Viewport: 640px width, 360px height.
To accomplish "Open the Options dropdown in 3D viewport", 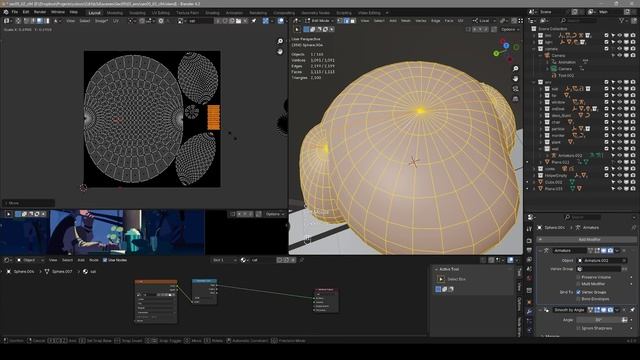I will click(x=510, y=29).
